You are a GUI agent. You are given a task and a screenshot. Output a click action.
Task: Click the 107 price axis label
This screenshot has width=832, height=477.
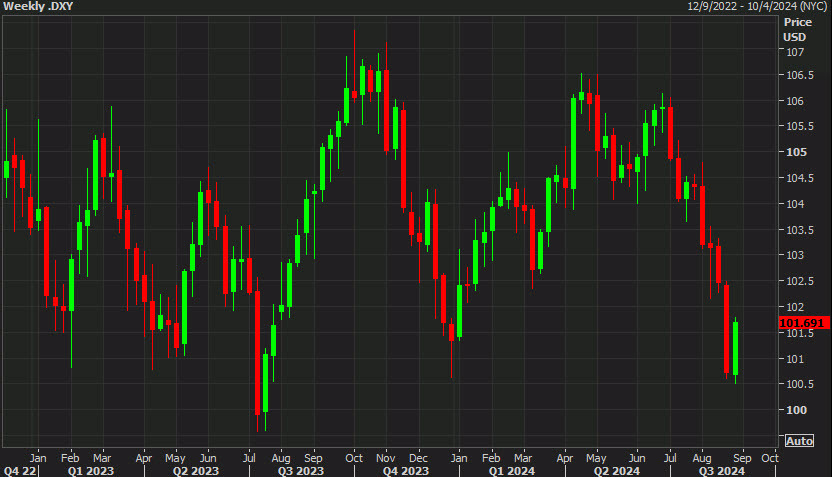pos(795,52)
